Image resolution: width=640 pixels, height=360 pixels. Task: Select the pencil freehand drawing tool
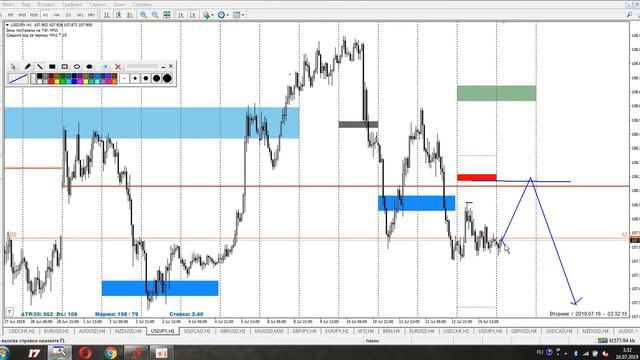tap(27, 67)
